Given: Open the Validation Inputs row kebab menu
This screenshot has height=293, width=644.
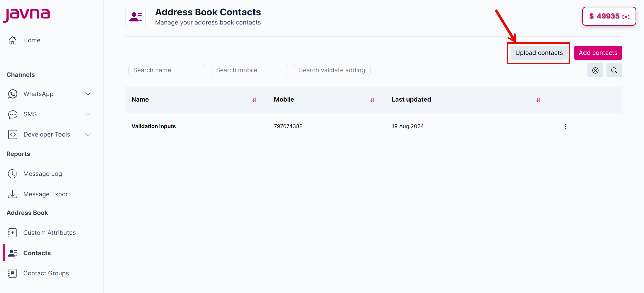Looking at the screenshot, I should coord(566,126).
